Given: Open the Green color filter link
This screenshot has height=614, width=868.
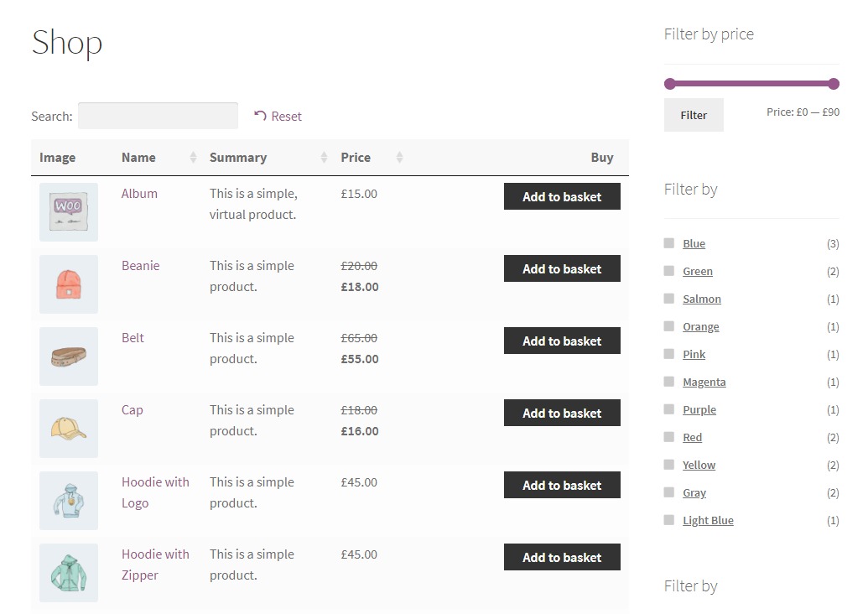Looking at the screenshot, I should tap(698, 271).
